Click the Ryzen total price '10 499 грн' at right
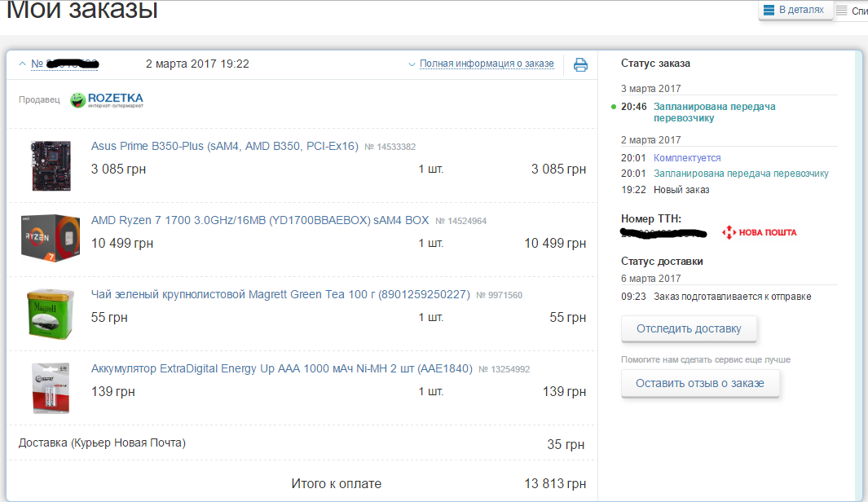Screen dimensions: 868x502 555,244
